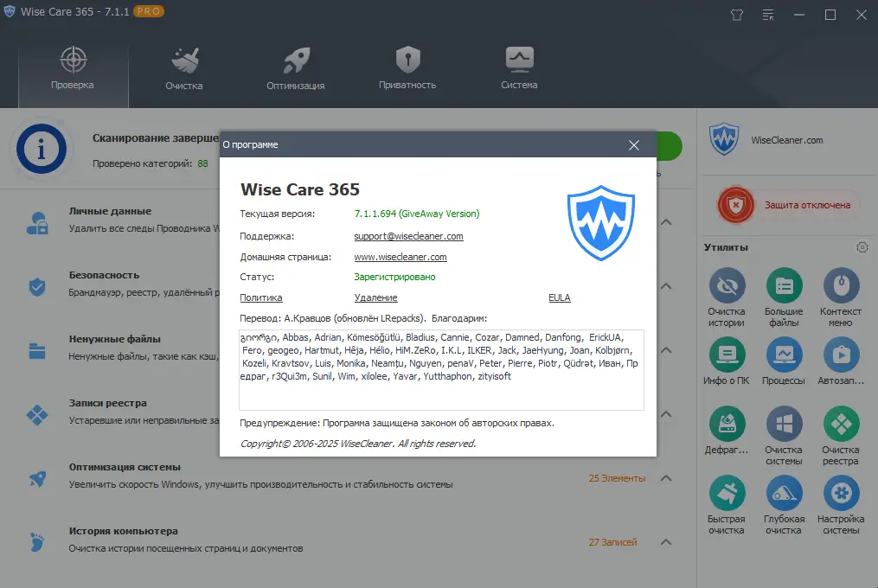Click the Записи реестра diamond icon
The height and width of the screenshot is (588, 878).
click(37, 415)
